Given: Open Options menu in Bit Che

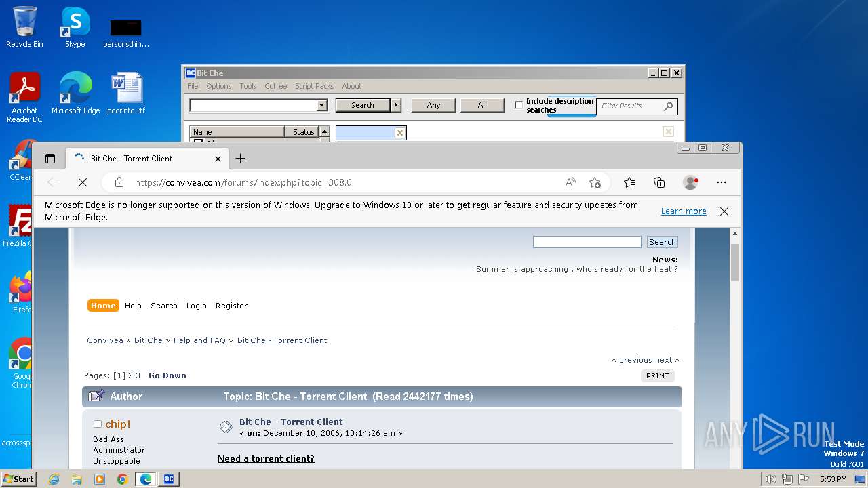Looking at the screenshot, I should [219, 86].
